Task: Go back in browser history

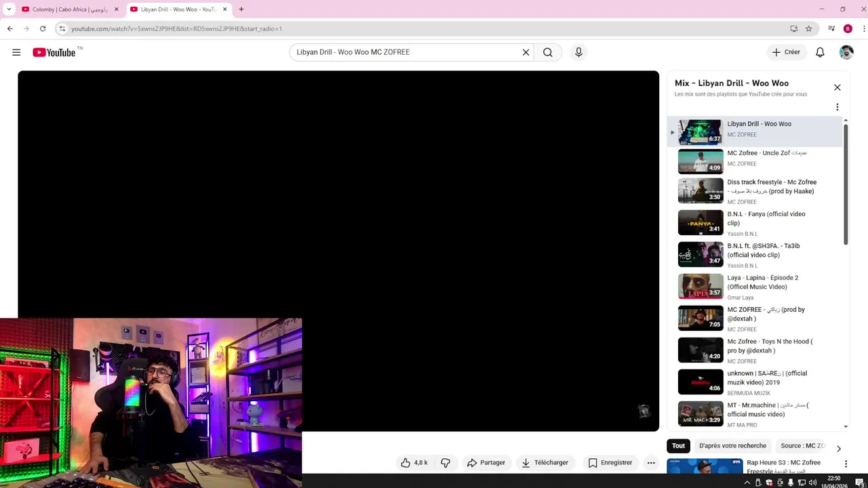Action: point(10,28)
